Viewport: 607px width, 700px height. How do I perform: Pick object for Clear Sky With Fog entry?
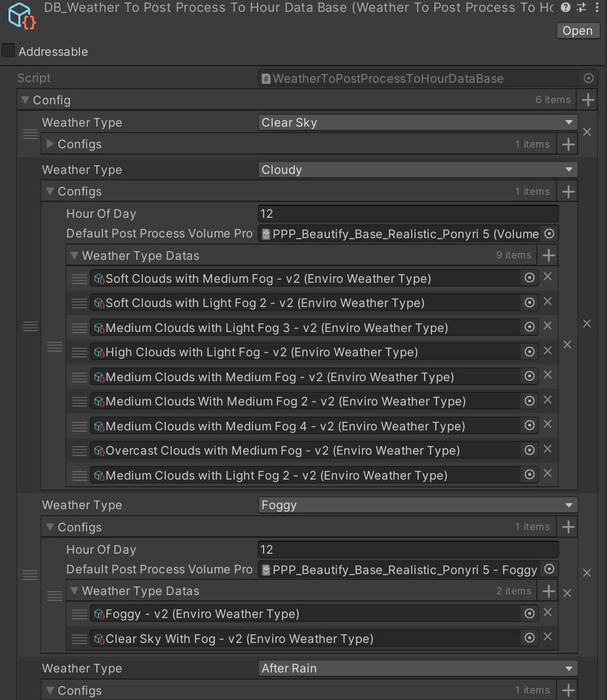(530, 638)
